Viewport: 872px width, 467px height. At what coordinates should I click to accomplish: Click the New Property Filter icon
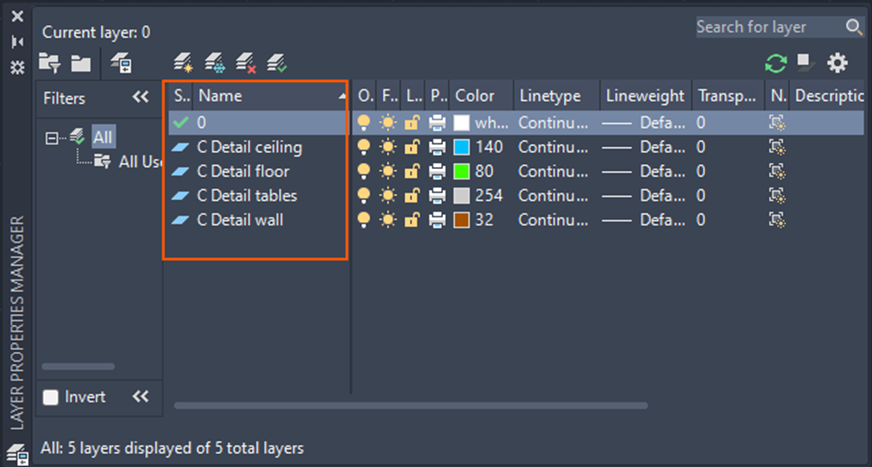[49, 63]
